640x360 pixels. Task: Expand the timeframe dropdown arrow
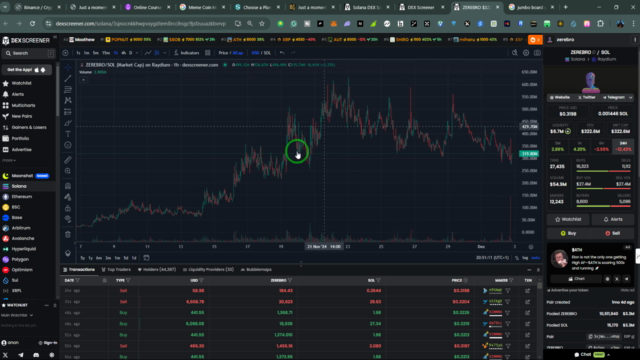point(136,53)
